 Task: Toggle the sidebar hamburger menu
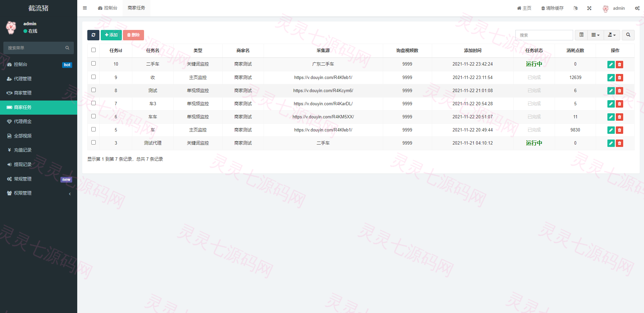tap(85, 8)
